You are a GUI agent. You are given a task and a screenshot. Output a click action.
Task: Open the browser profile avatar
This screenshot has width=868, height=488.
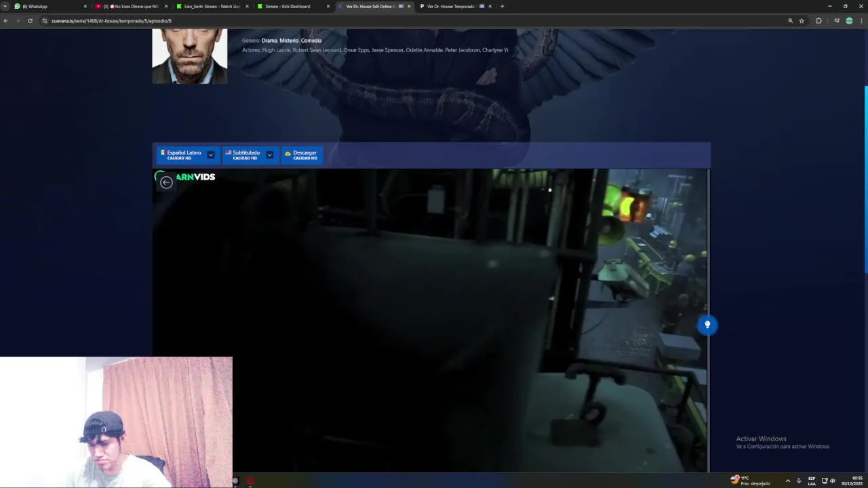(x=849, y=21)
